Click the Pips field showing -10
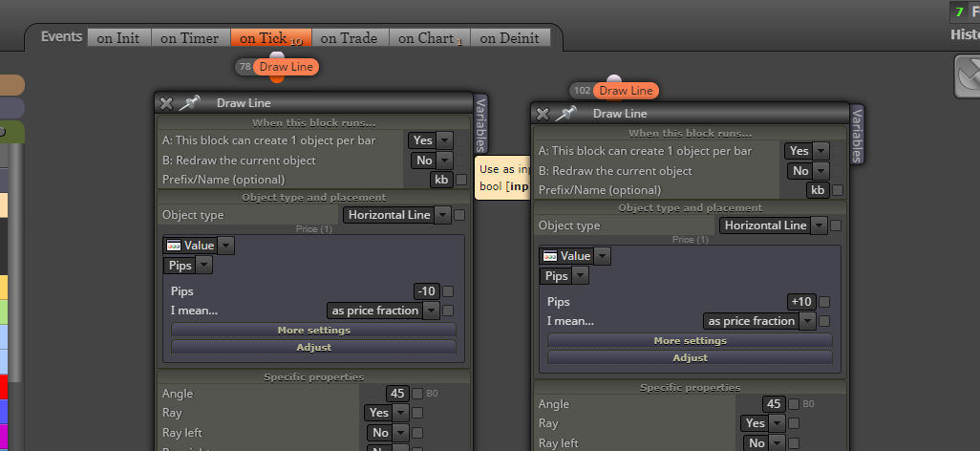The image size is (980, 451). click(426, 291)
